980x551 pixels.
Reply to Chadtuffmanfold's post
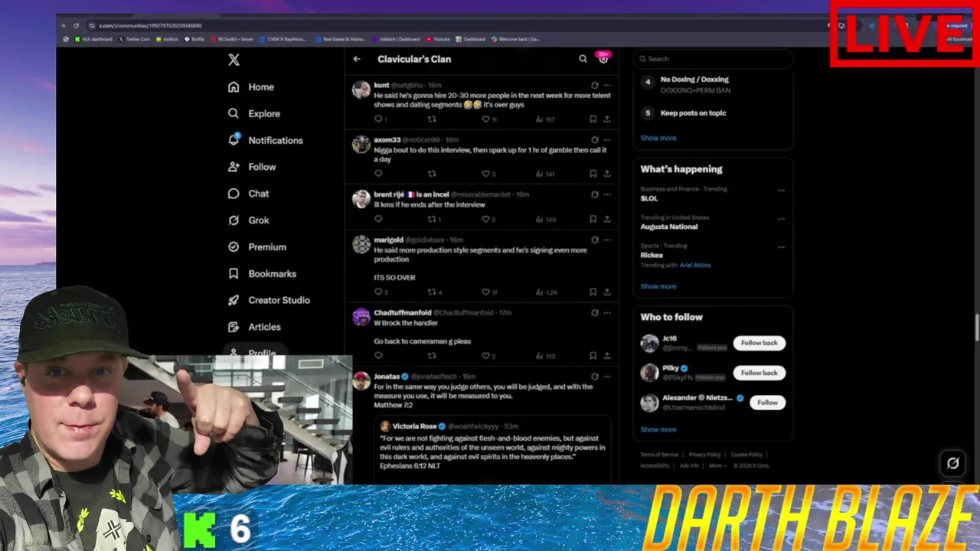point(378,356)
